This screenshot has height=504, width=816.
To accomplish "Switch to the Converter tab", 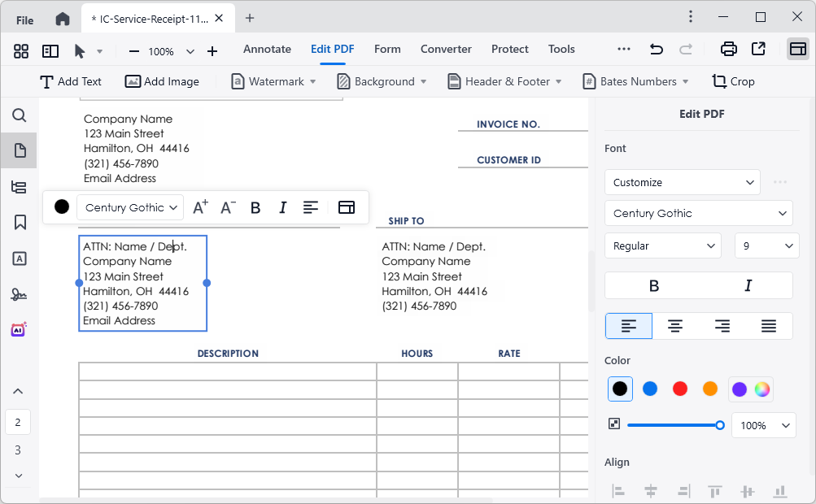I will coord(446,50).
